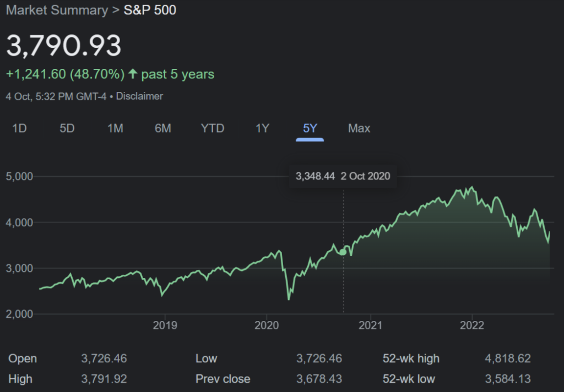Choose the YTD range tab

click(212, 128)
